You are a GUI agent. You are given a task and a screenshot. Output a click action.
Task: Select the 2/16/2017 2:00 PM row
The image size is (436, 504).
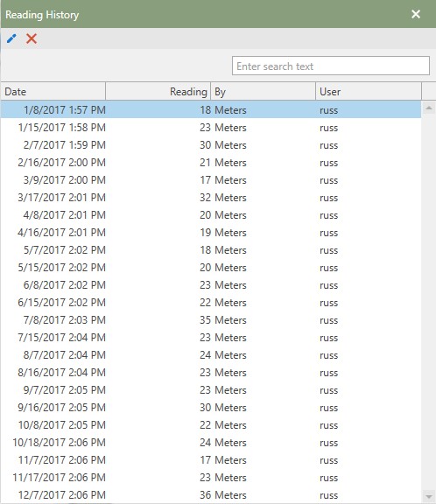pyautogui.click(x=211, y=163)
